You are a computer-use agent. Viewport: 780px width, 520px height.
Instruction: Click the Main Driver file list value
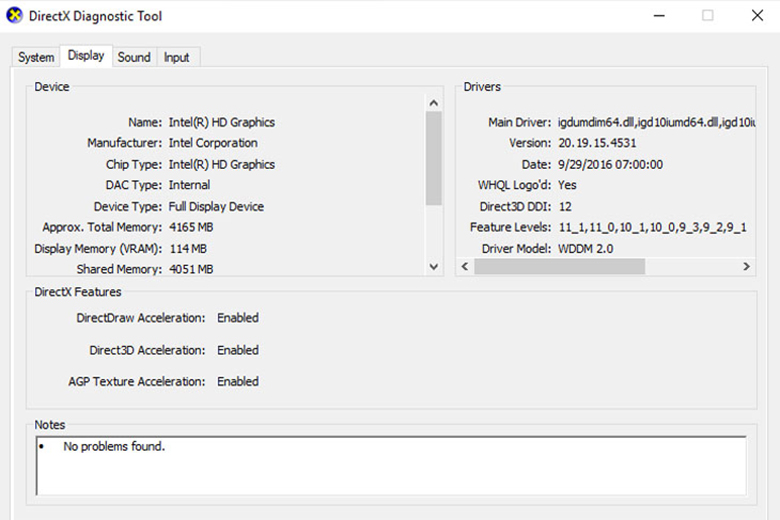click(655, 122)
